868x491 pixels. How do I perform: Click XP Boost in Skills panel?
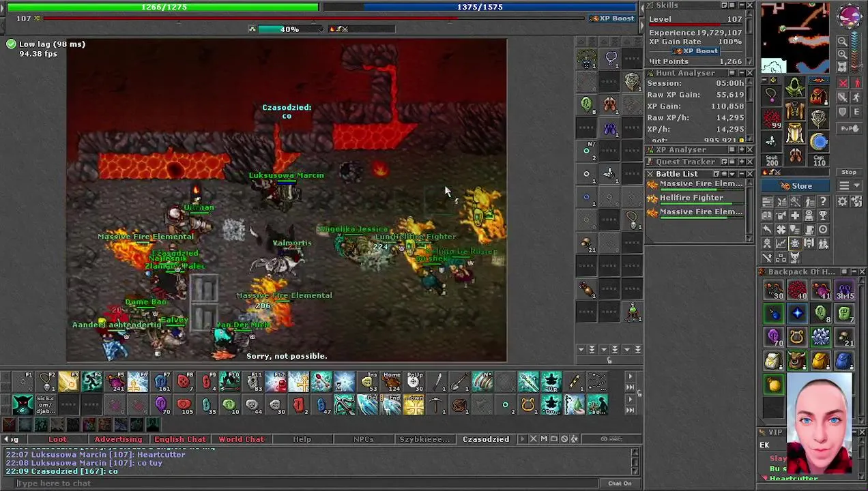695,51
